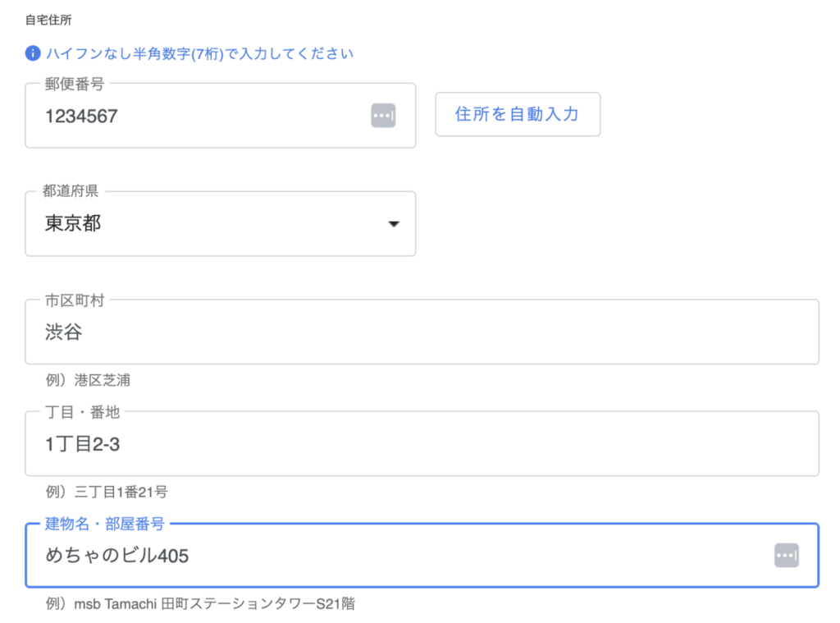Click the postal code value 1234567

point(81,117)
